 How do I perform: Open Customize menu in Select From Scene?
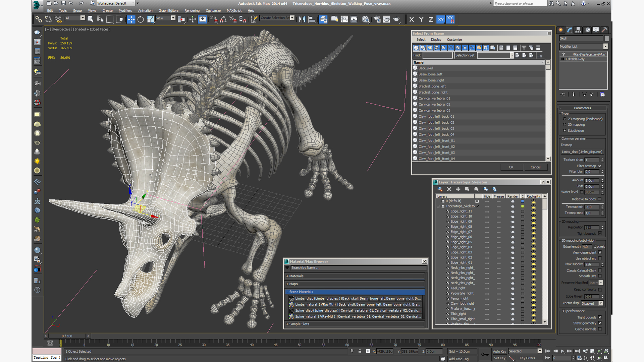coord(454,40)
